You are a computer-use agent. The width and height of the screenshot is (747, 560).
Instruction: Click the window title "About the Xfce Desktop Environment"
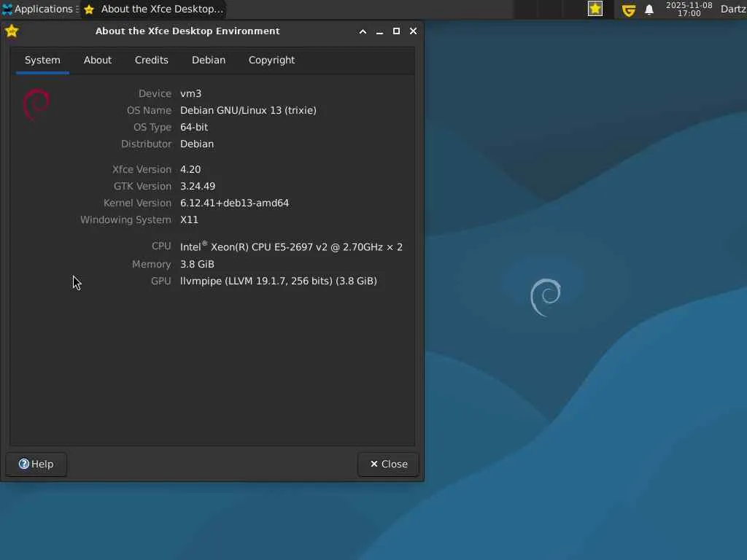[x=187, y=31]
